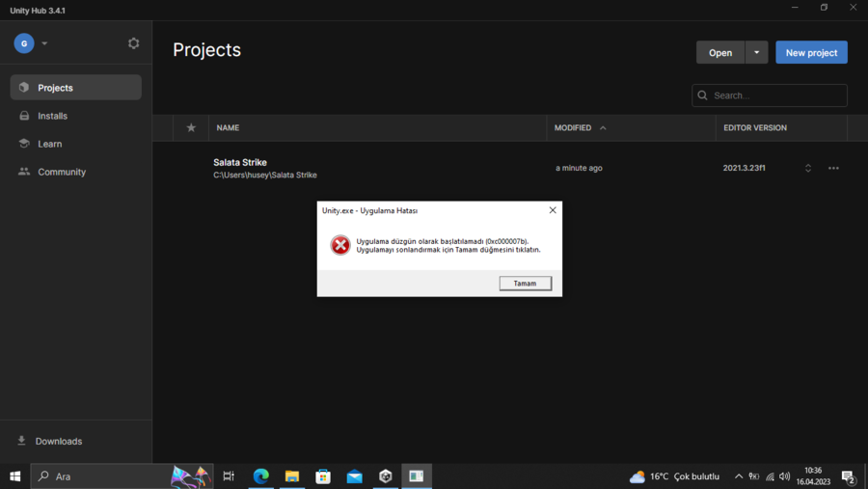The height and width of the screenshot is (489, 868).
Task: Launch Microsoft Edge from the taskbar
Action: click(260, 476)
